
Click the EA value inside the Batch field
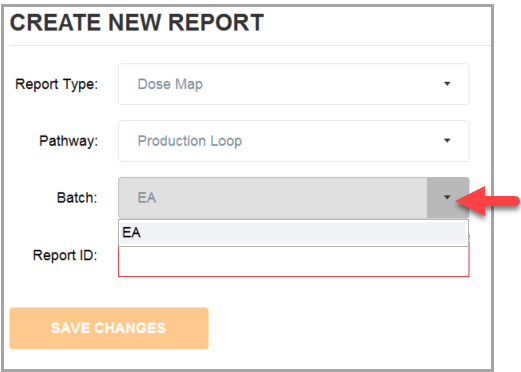(147, 198)
